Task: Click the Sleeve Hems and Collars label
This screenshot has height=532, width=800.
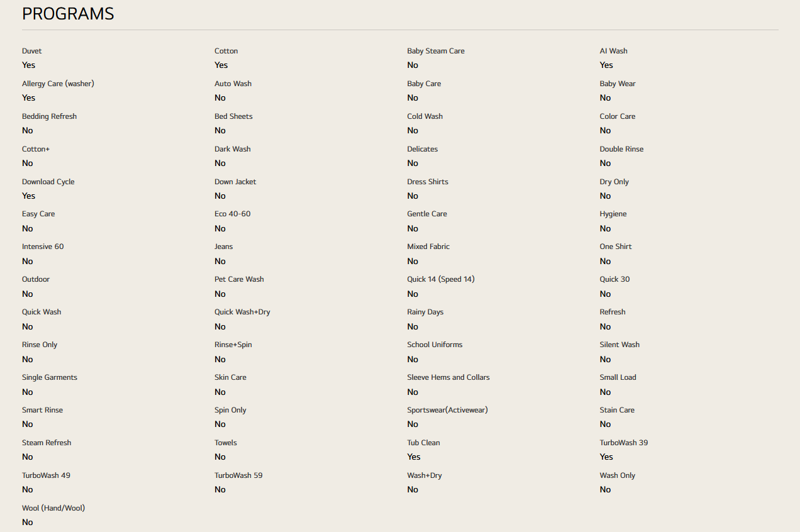Action: pos(448,377)
